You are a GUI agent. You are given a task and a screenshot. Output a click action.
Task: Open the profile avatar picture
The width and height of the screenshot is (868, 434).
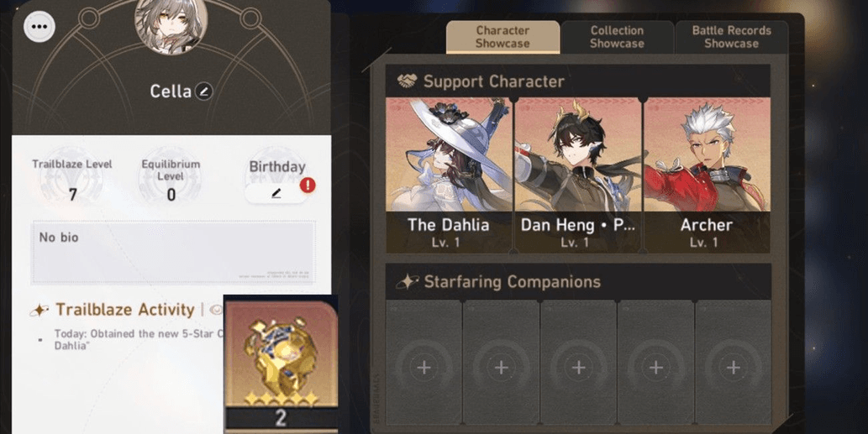(x=171, y=24)
